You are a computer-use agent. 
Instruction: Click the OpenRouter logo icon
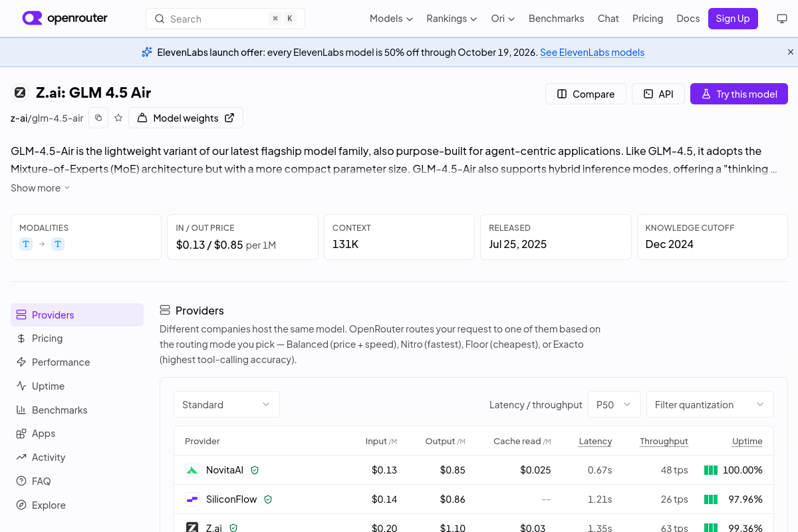[x=32, y=19]
